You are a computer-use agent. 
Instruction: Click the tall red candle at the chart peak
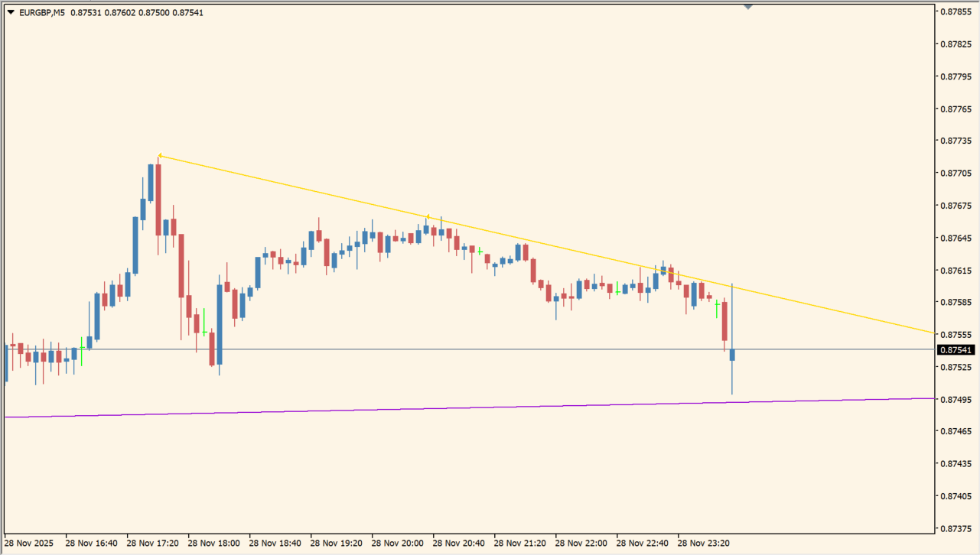(158, 199)
